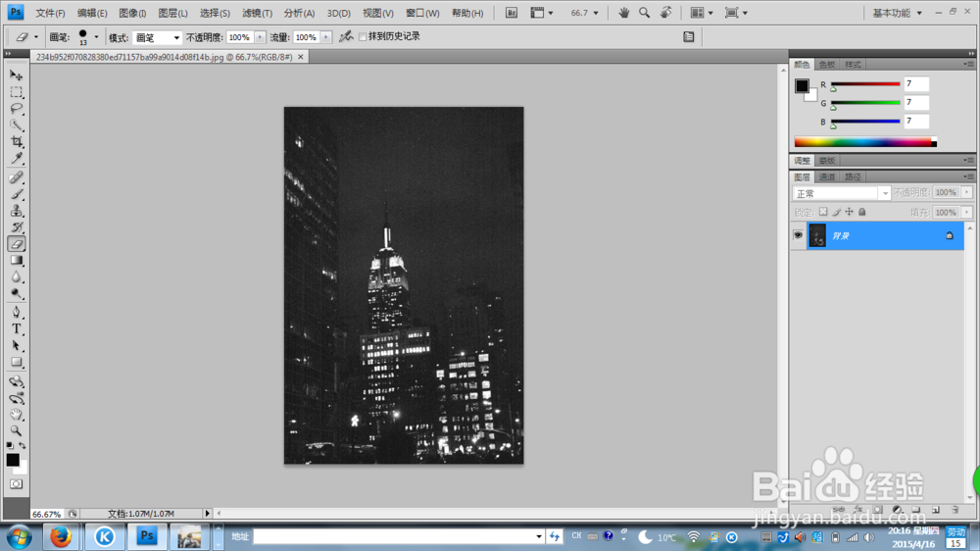980x551 pixels.
Task: Reset default foreground and background colors
Action: click(x=10, y=445)
